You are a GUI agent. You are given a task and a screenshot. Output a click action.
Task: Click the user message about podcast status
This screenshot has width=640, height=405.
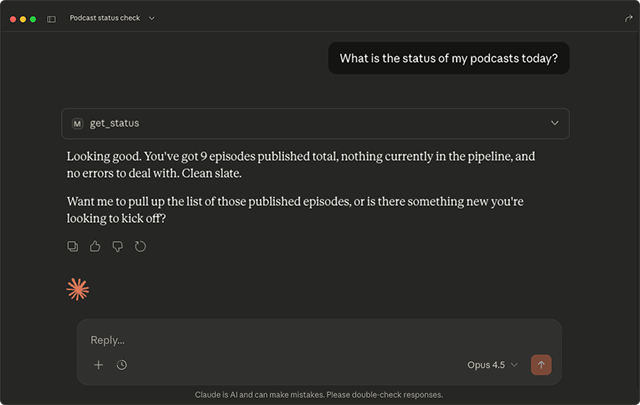(448, 58)
